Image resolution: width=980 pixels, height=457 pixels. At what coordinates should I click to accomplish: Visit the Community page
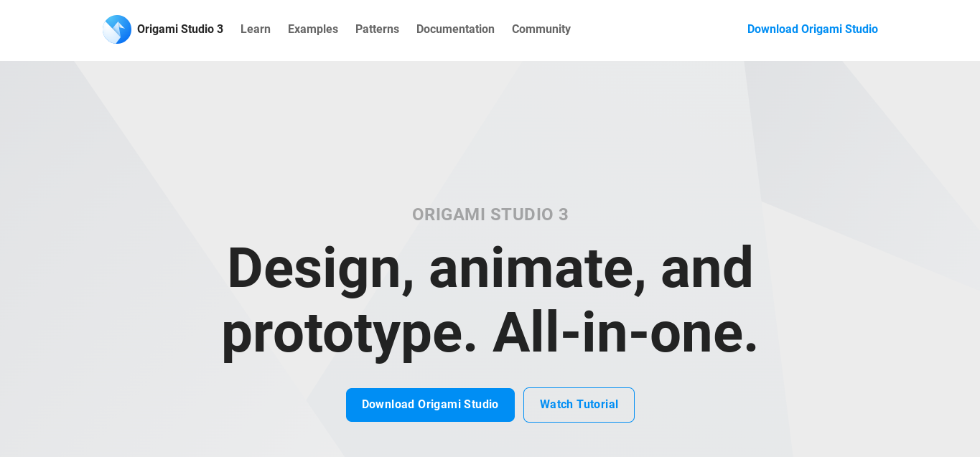541,29
